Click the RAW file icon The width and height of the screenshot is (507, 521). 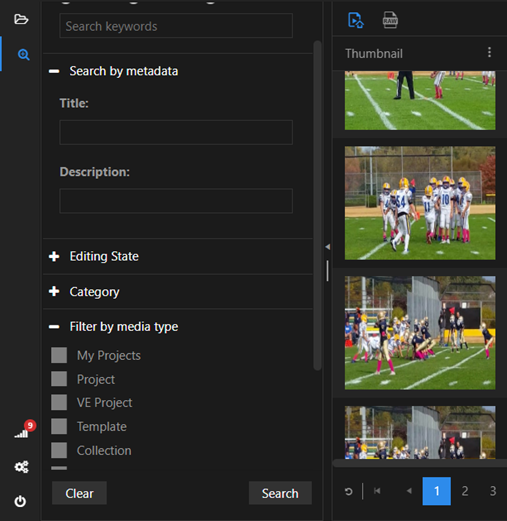pyautogui.click(x=390, y=20)
